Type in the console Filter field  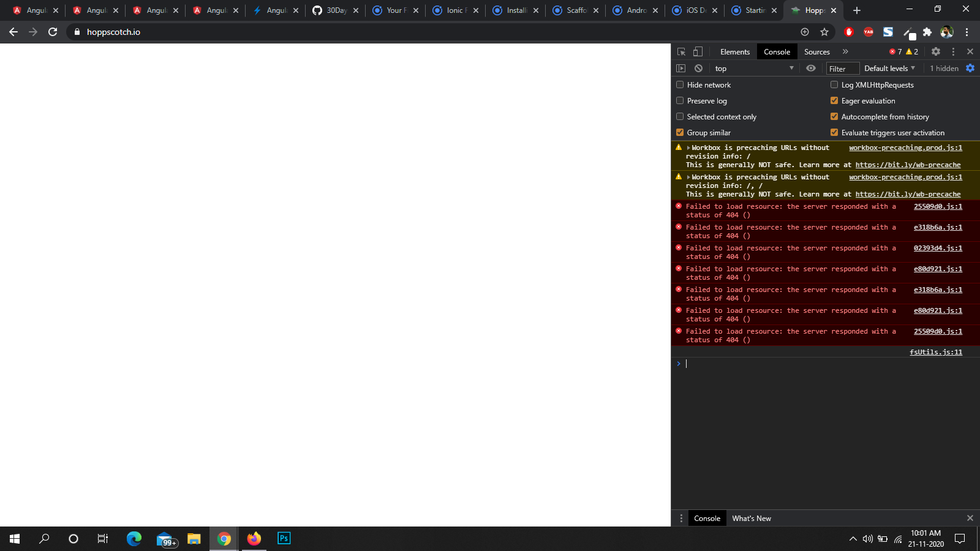point(842,68)
